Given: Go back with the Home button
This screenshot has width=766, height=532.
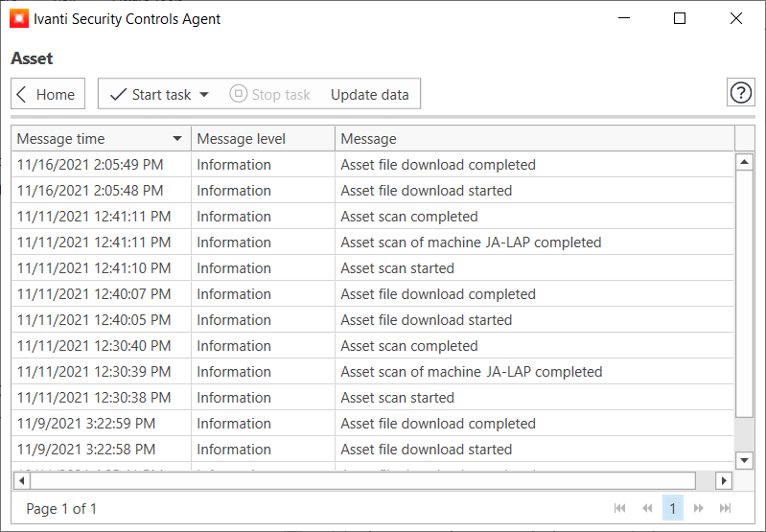Looking at the screenshot, I should [48, 93].
